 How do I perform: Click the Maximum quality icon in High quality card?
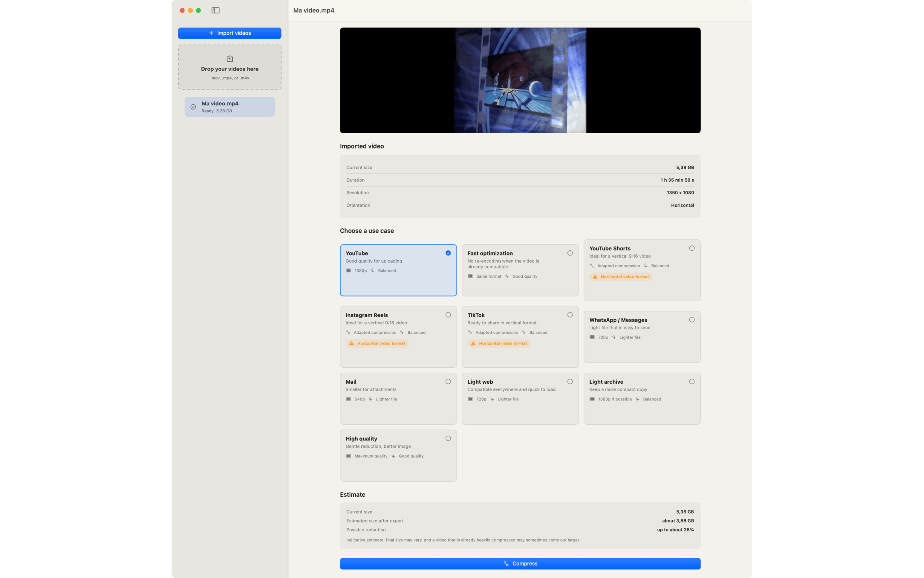pyautogui.click(x=348, y=456)
